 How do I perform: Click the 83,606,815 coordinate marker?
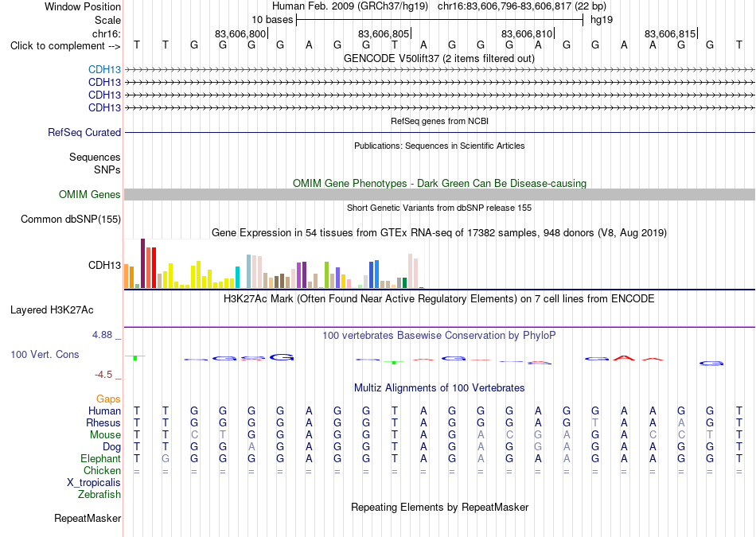coord(670,33)
